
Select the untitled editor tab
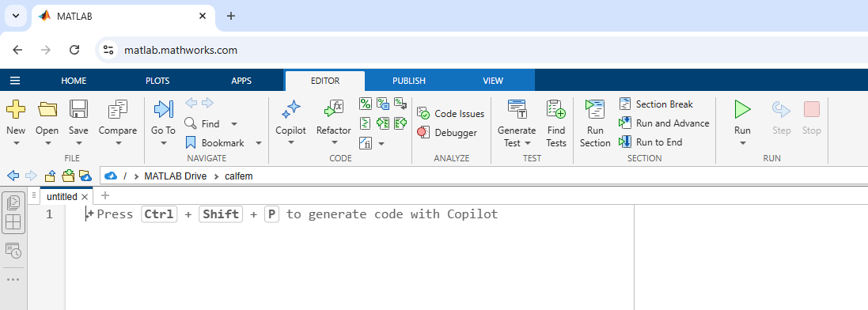[x=62, y=196]
